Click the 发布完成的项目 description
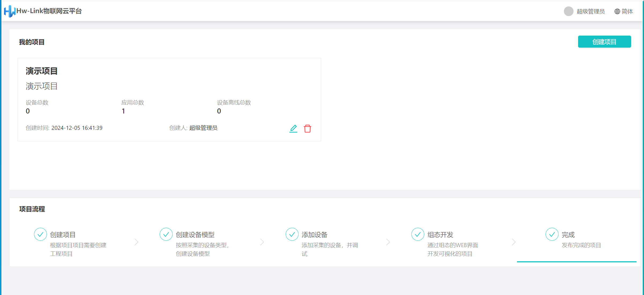The width and height of the screenshot is (644, 295). tap(581, 245)
